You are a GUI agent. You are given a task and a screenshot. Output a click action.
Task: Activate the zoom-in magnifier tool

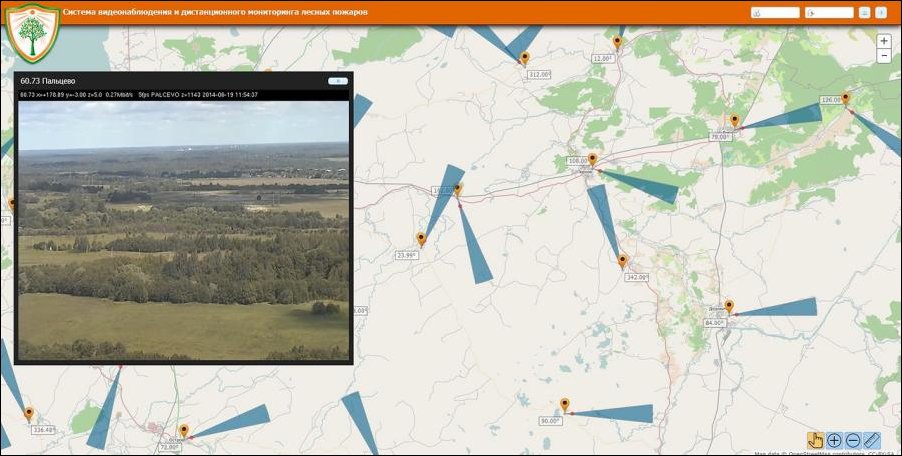tap(834, 439)
